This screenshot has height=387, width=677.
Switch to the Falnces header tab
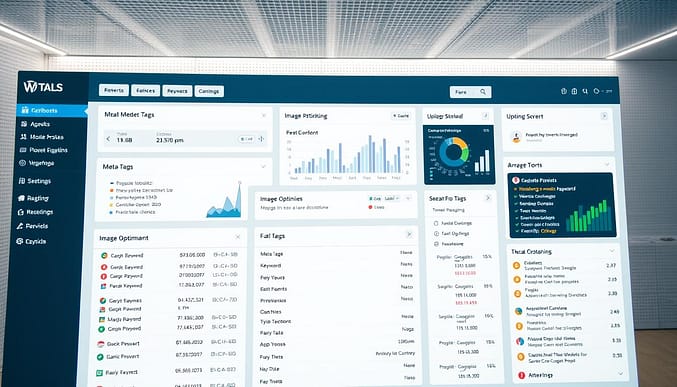point(146,91)
